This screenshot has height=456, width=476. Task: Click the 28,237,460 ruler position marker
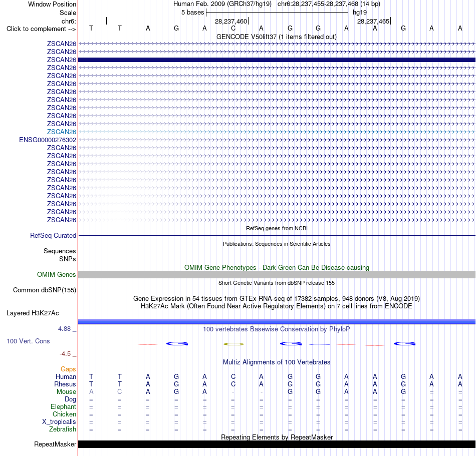tap(230, 21)
